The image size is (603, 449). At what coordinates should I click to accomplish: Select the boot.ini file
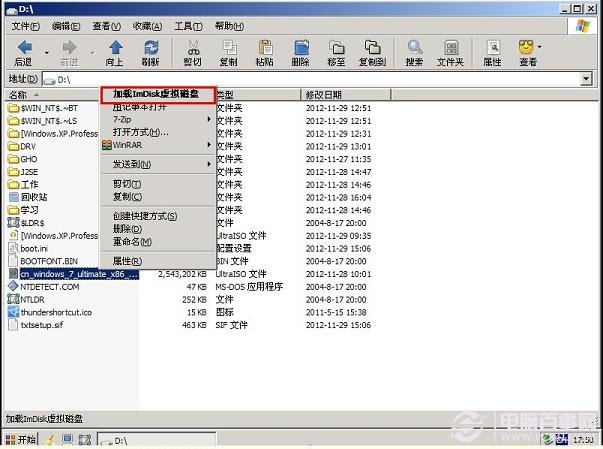click(28, 248)
